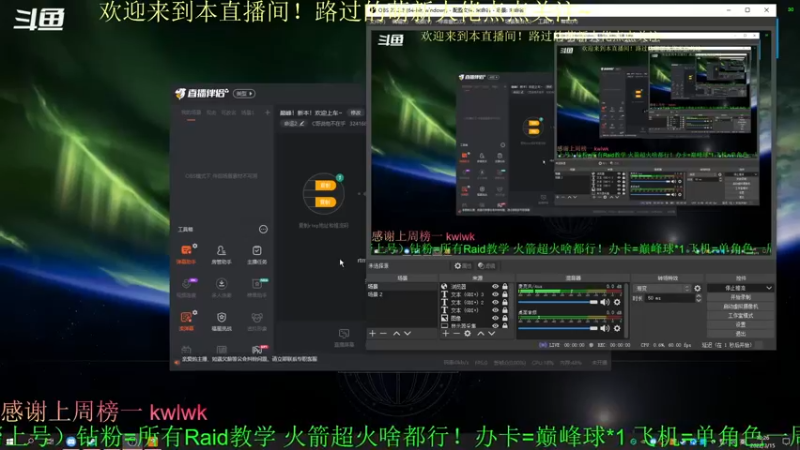Move source down in OBS sources panel
800x450 pixels.
pos(491,333)
